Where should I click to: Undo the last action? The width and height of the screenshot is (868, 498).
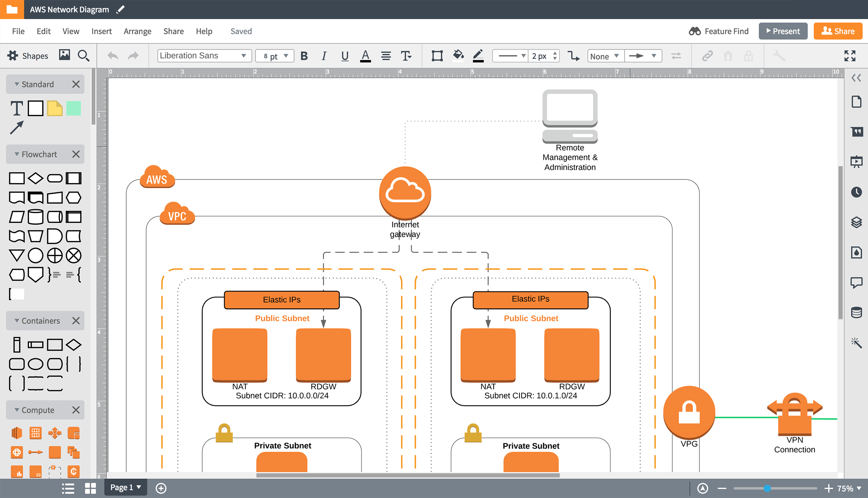coord(113,56)
